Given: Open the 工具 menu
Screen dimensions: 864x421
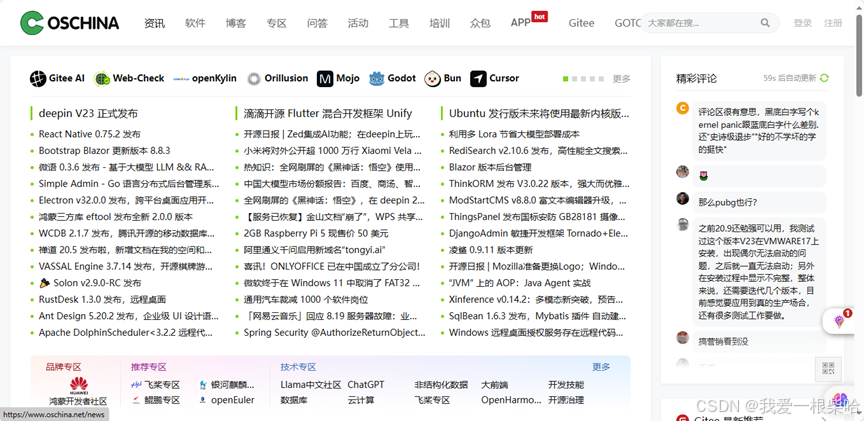Looking at the screenshot, I should 399,23.
